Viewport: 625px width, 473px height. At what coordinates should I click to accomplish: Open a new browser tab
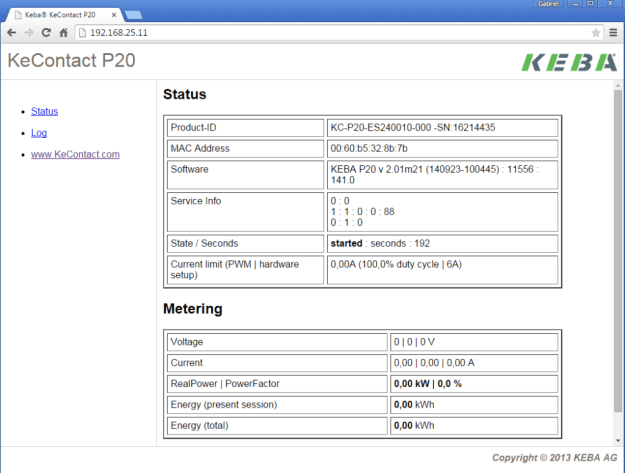pyautogui.click(x=134, y=15)
